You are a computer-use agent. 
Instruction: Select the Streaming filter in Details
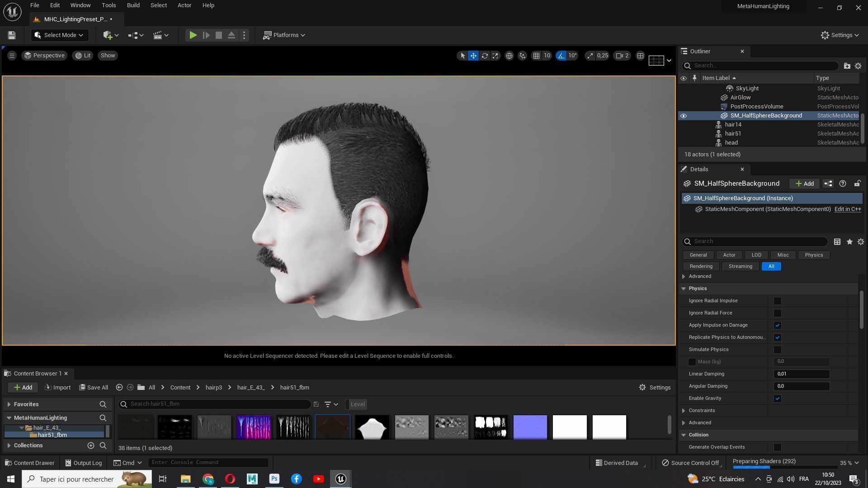tap(740, 267)
